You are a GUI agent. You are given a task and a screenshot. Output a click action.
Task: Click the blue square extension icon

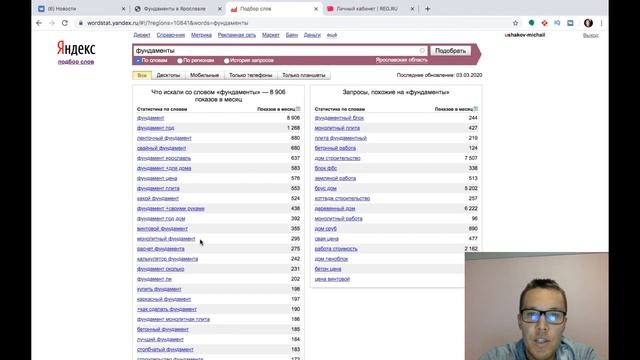[570, 23]
